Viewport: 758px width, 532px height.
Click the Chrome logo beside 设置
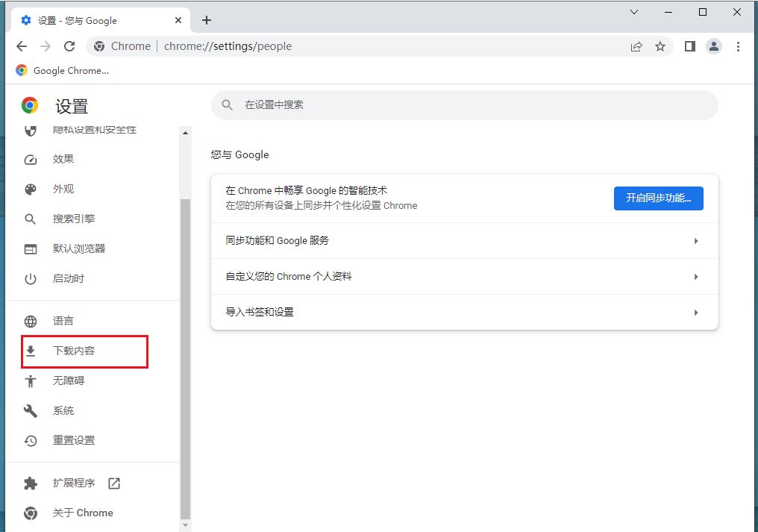30,105
